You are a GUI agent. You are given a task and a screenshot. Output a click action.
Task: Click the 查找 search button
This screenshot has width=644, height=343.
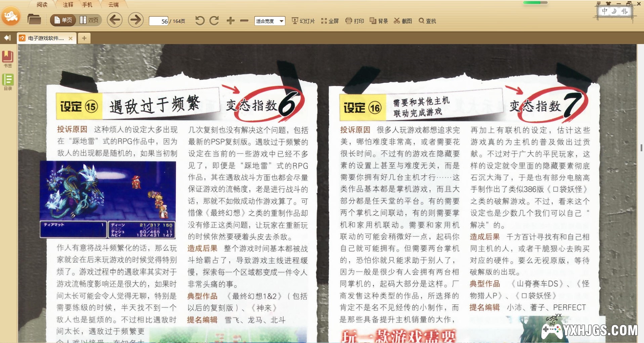(427, 21)
